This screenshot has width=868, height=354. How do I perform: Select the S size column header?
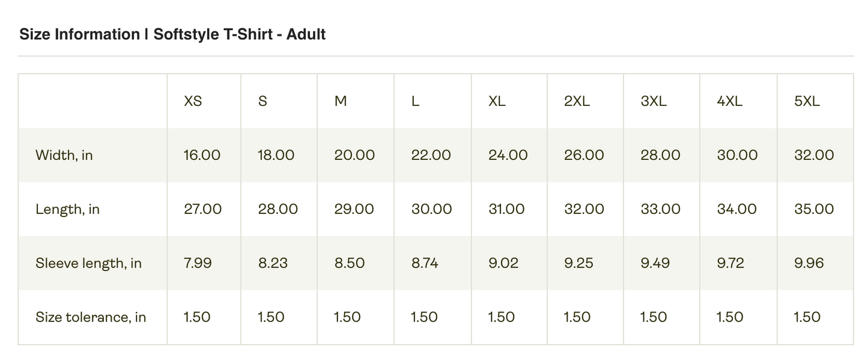(x=263, y=101)
